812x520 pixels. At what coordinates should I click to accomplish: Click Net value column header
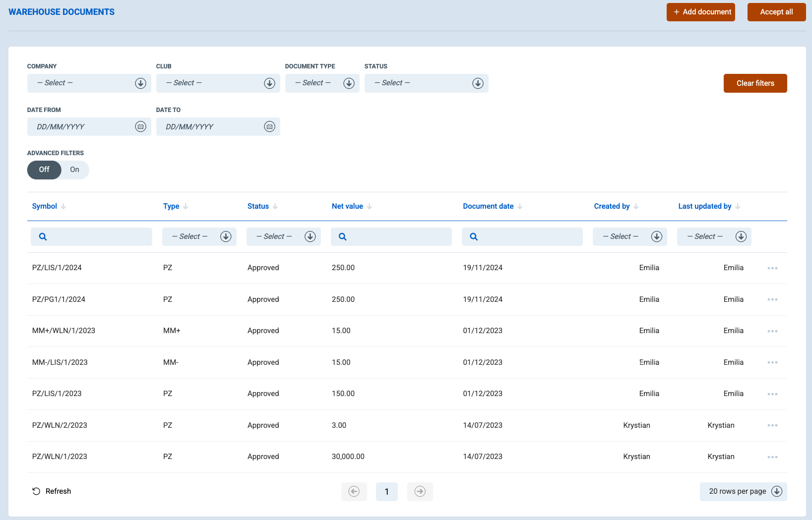point(347,207)
